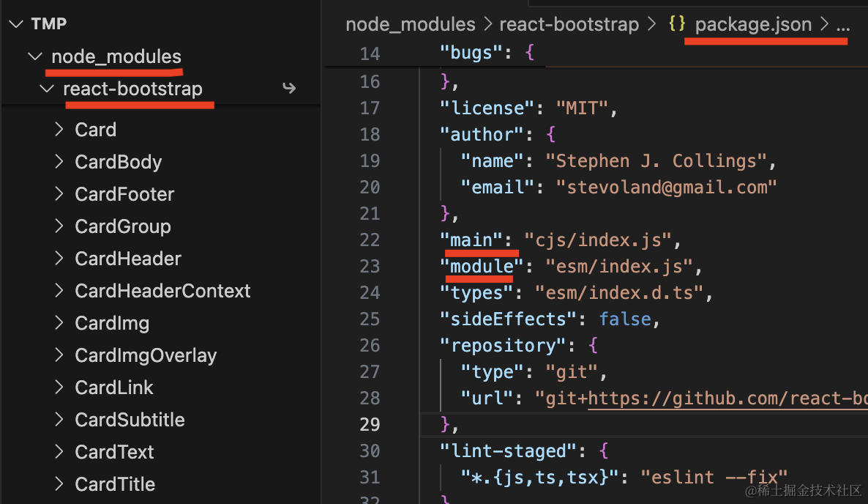The width and height of the screenshot is (868, 504).
Task: Click the "Stephen J. Collings" name value
Action: coord(656,161)
